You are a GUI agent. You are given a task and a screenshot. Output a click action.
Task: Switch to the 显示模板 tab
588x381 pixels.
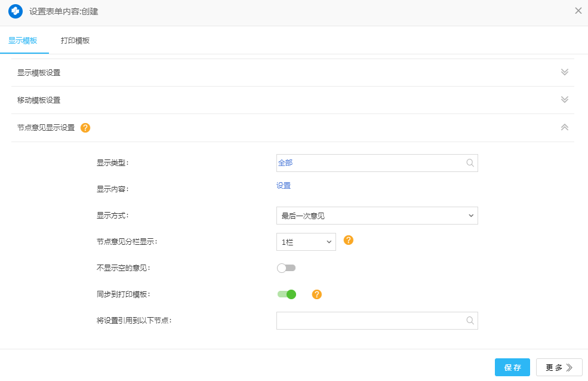pos(23,41)
